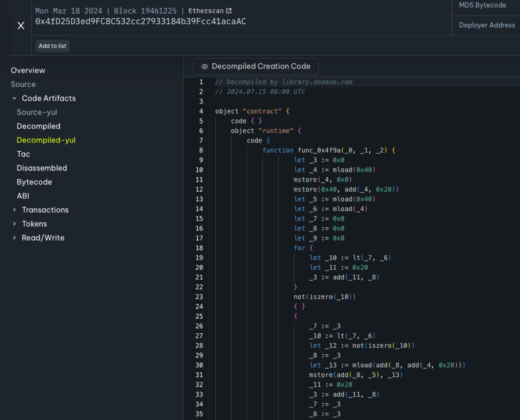Select the Source-yul artifact
The width and height of the screenshot is (520, 420).
pos(37,112)
